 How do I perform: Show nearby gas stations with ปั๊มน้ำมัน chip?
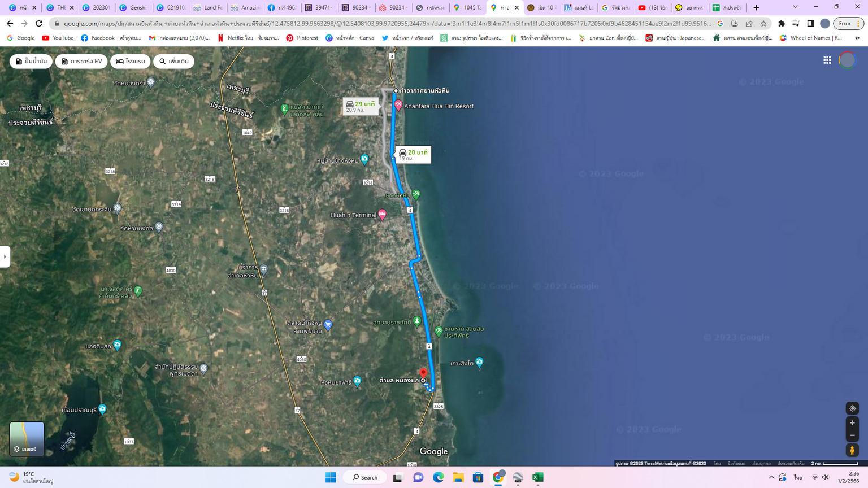pyautogui.click(x=31, y=61)
